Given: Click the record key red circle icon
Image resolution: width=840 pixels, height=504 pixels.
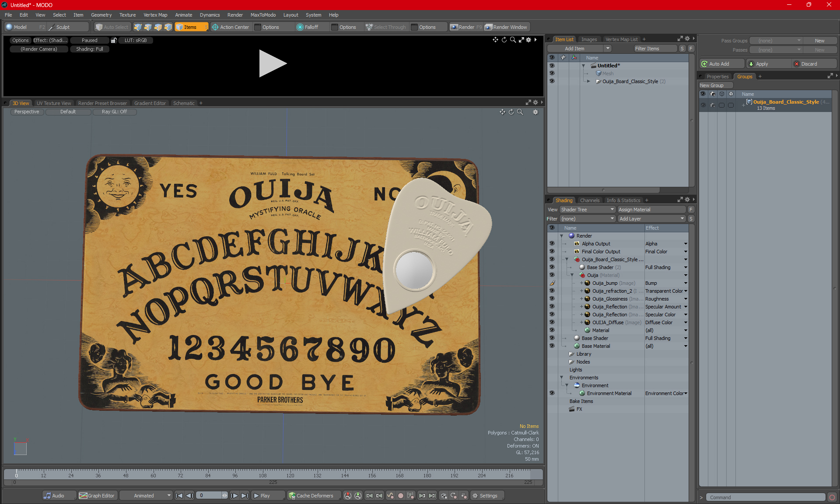Looking at the screenshot, I should 400,496.
